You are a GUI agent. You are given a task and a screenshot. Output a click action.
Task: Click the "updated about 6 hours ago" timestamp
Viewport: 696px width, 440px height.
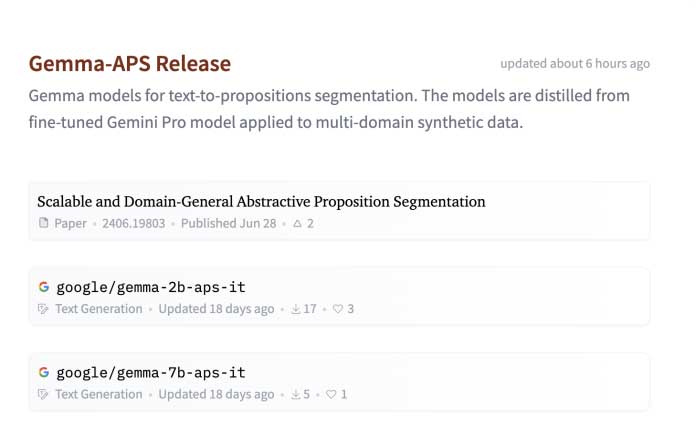tap(575, 64)
